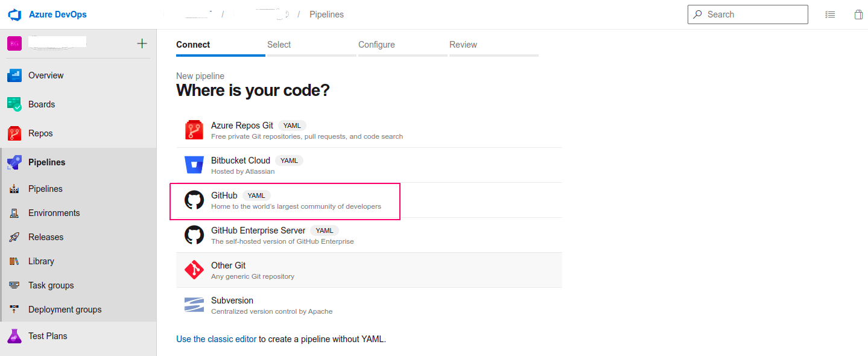
Task: Open the work items list icon in the header
Action: point(830,14)
